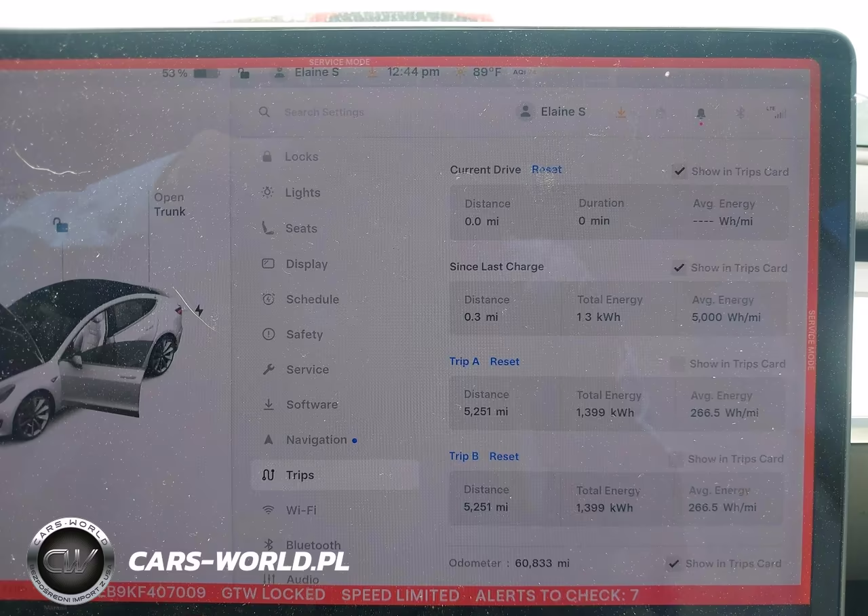Tap the Trip B total energy 1,399 kWh value
Image resolution: width=868 pixels, height=616 pixels.
coord(604,507)
